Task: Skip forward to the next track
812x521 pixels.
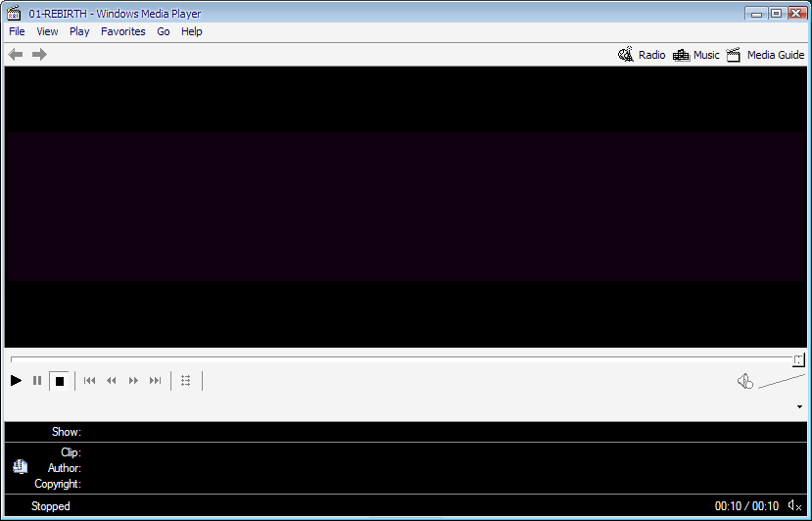Action: [x=155, y=381]
